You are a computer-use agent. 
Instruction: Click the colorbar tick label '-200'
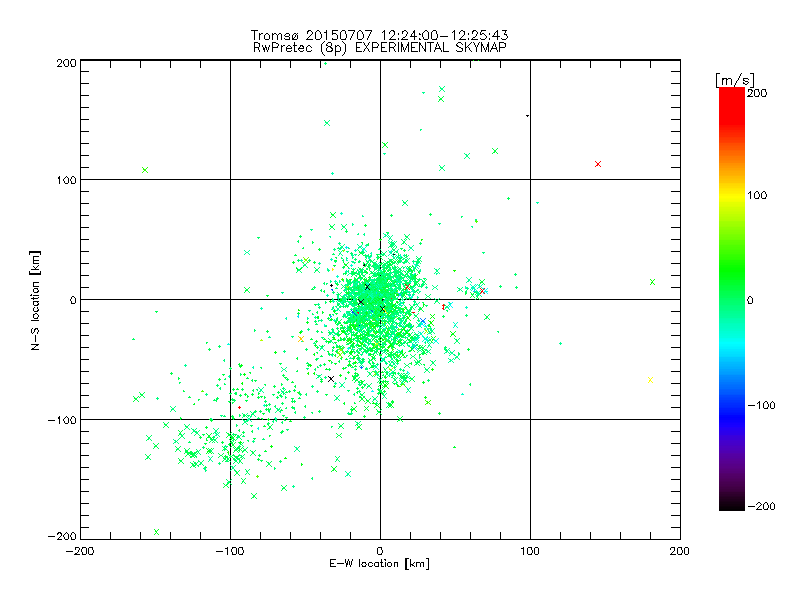[761, 506]
